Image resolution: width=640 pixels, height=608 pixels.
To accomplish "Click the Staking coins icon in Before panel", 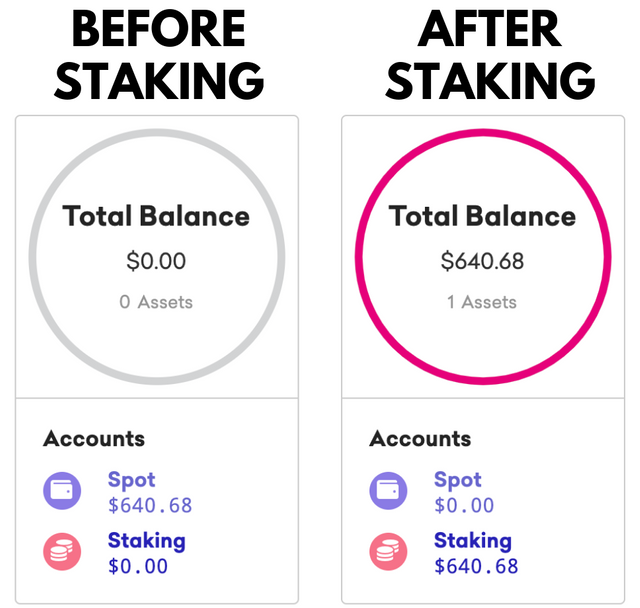I will [62, 552].
